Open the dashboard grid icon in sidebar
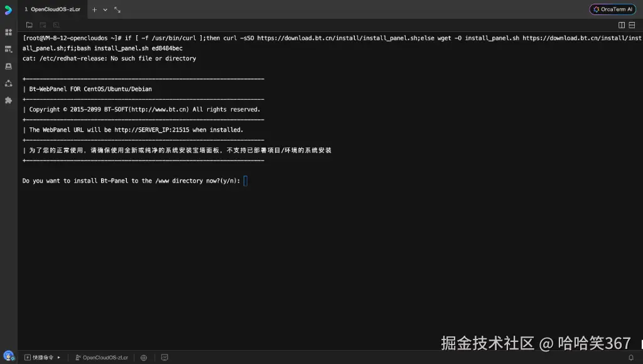643x364 pixels. click(x=8, y=32)
